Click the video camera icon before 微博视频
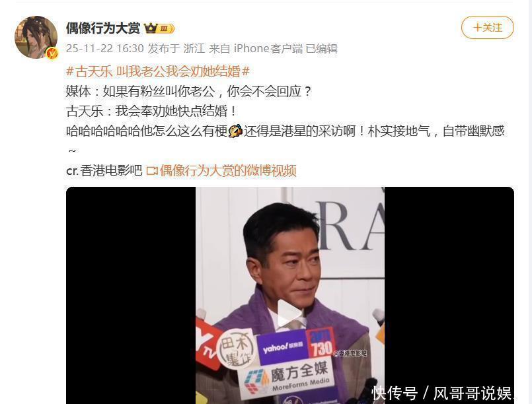The height and width of the screenshot is (404, 532). pos(152,171)
